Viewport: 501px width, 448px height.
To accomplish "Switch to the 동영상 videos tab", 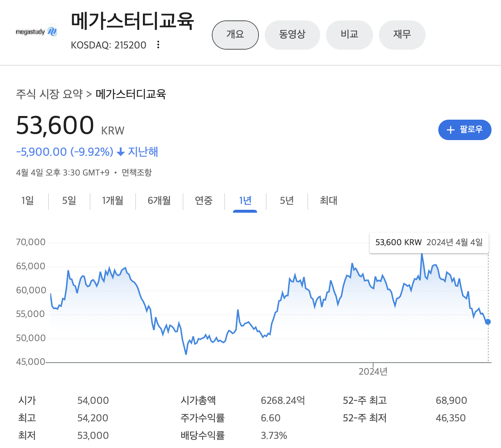I will coord(292,35).
